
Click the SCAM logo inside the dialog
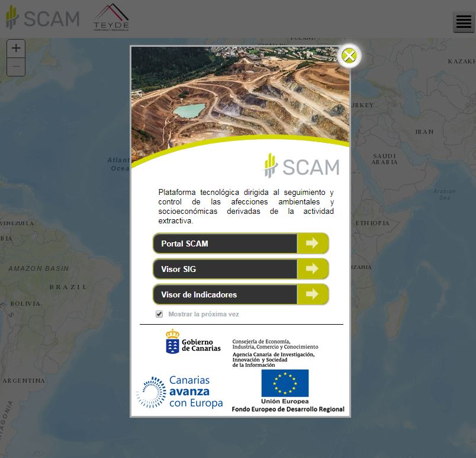[x=302, y=166]
